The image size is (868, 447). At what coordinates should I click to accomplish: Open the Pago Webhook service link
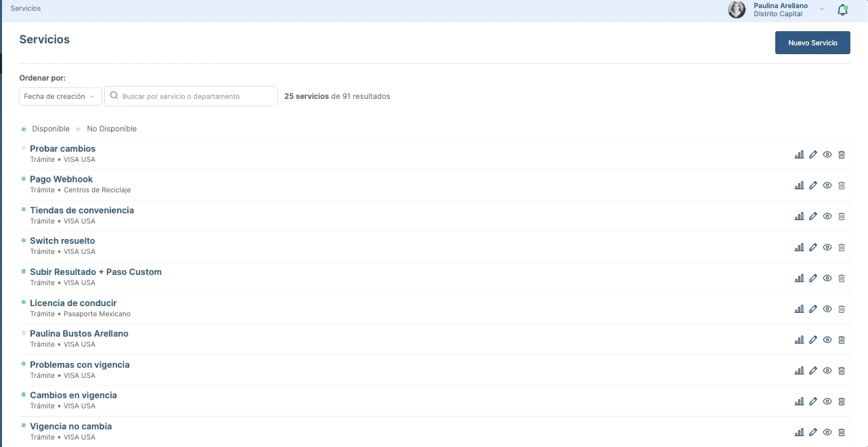point(62,179)
